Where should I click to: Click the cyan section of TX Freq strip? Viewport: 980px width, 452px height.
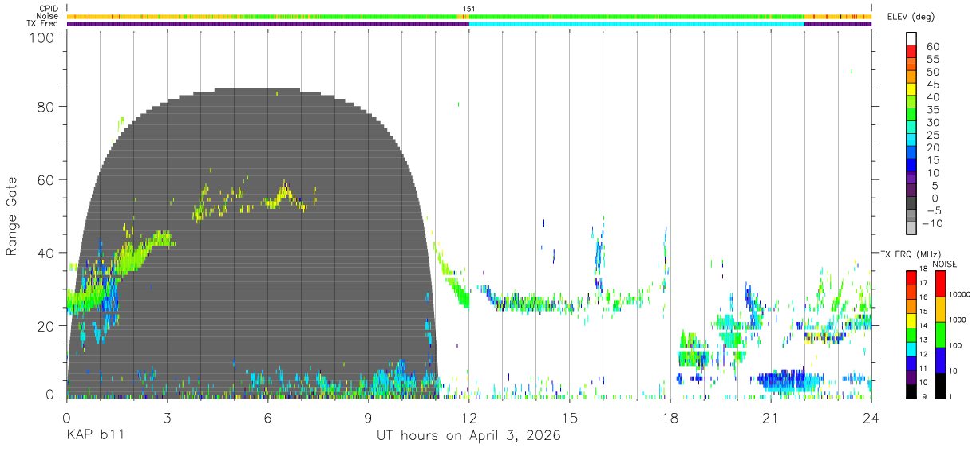coord(636,24)
